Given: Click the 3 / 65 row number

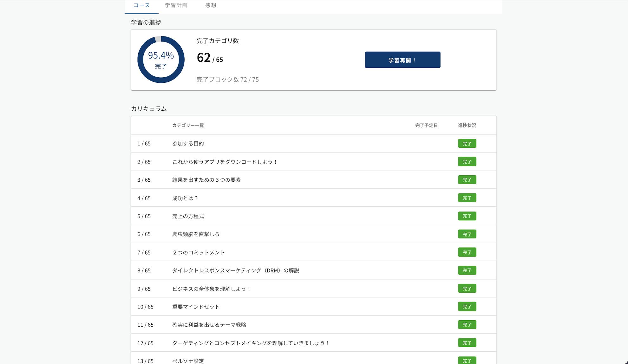Looking at the screenshot, I should point(144,180).
